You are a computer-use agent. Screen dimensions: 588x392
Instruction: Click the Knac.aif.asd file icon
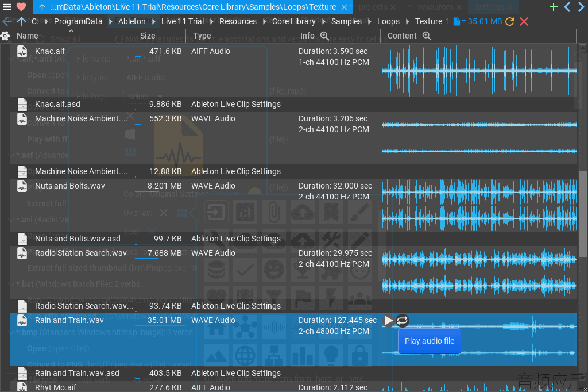pyautogui.click(x=22, y=104)
